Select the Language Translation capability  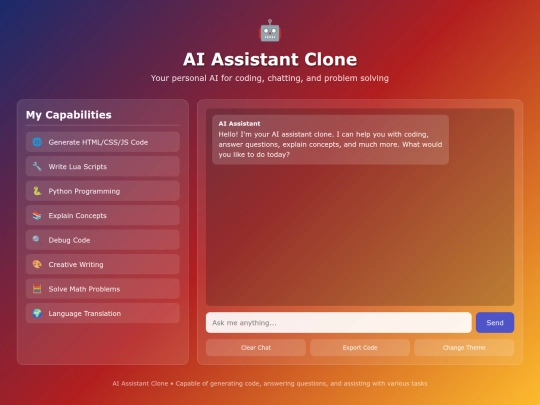(x=103, y=313)
